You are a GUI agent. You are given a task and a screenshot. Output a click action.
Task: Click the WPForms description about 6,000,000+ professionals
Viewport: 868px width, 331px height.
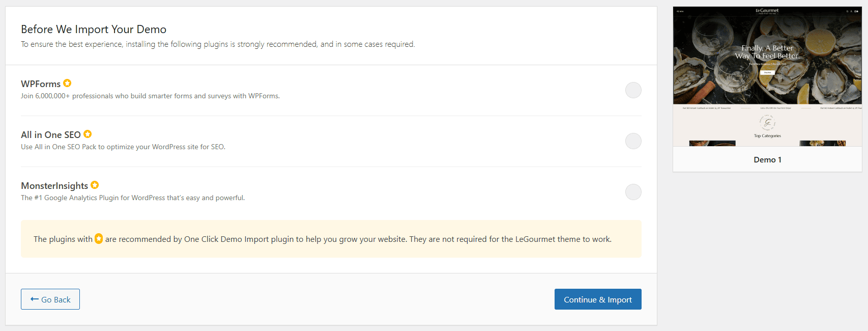tap(150, 96)
